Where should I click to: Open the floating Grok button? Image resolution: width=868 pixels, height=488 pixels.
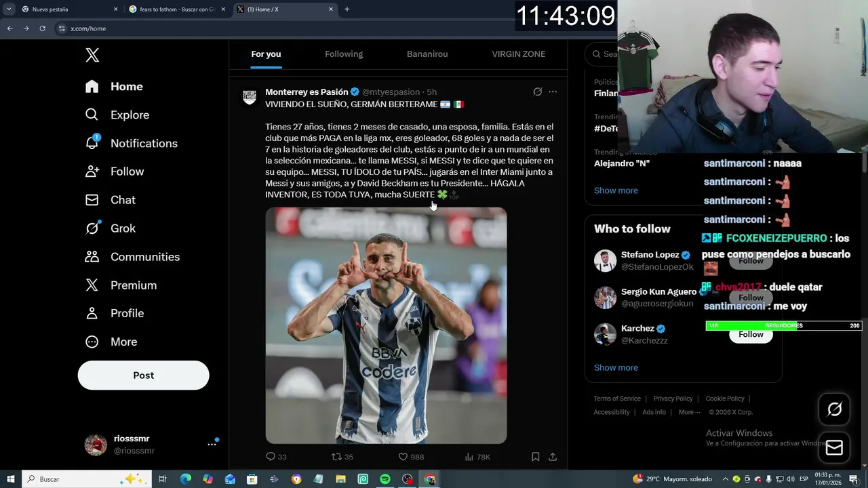834,409
